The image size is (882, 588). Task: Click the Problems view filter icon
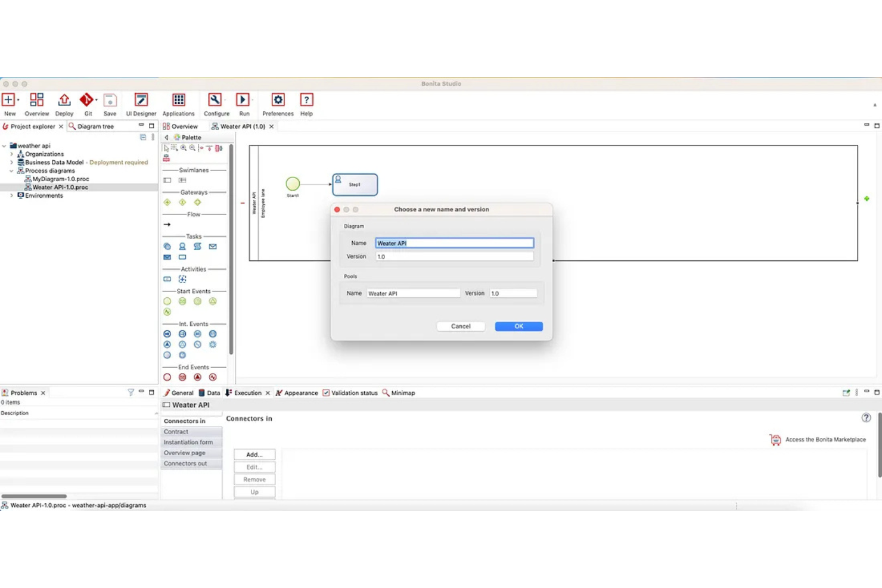click(x=131, y=393)
